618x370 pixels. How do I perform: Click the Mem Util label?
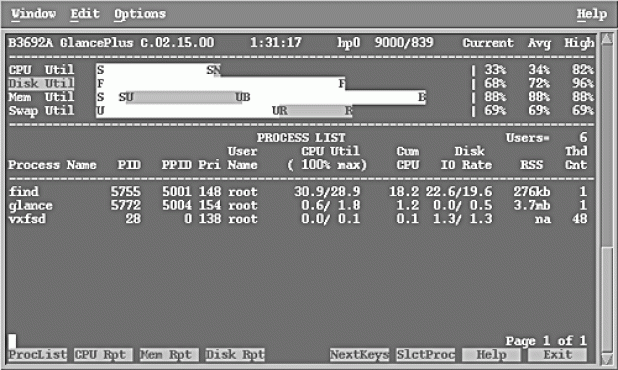(x=41, y=97)
